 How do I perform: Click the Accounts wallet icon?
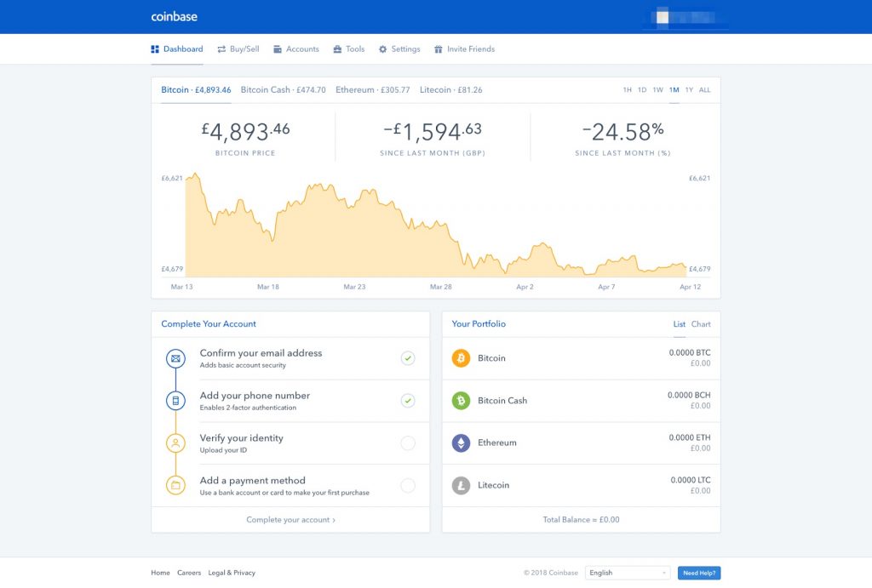pyautogui.click(x=278, y=49)
